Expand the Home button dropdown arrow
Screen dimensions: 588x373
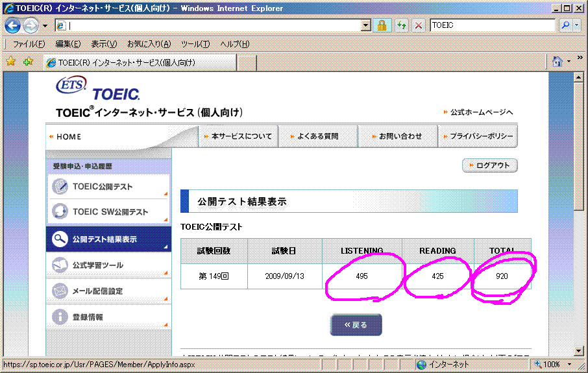pos(569,61)
